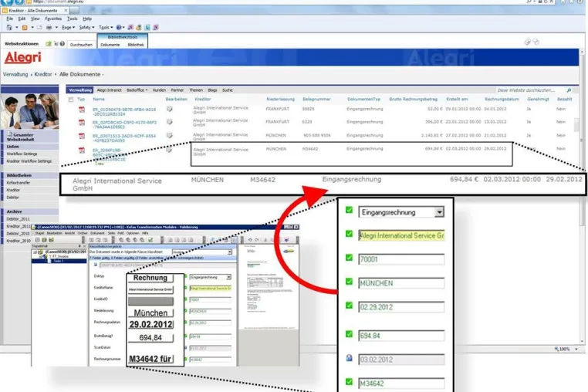588x392 pixels.
Task: Click green check beside enlarged Eingangsrechnung dropdown
Action: [349, 210]
